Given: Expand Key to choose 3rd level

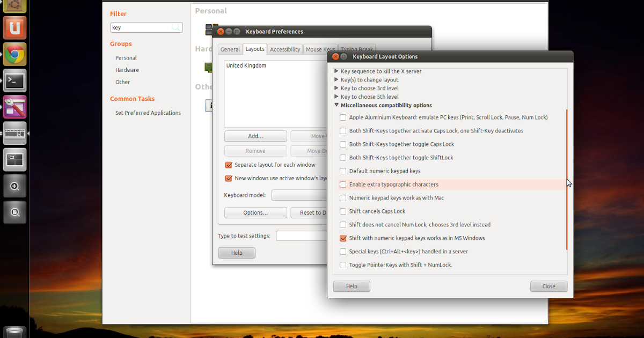Looking at the screenshot, I should pyautogui.click(x=336, y=89).
